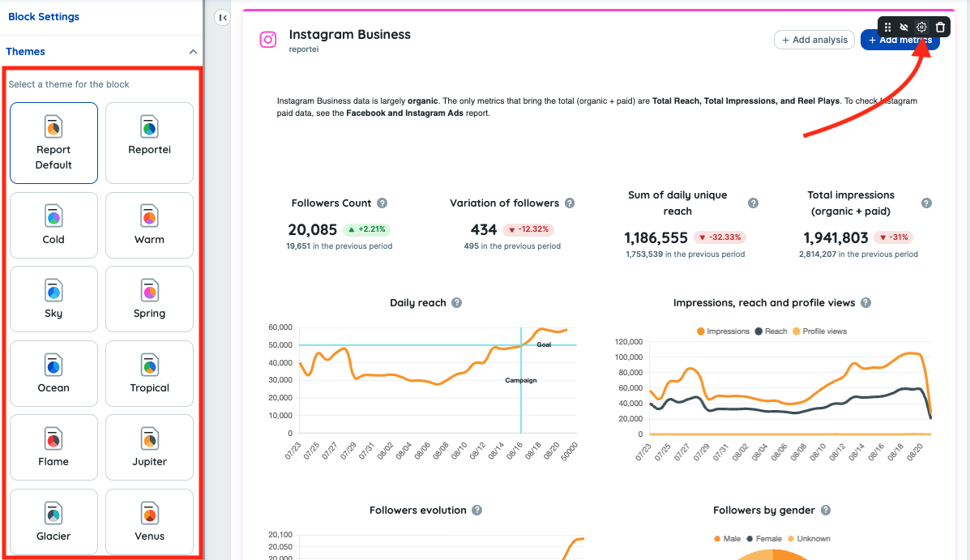Select the Tropical color theme
This screenshot has width=970, height=560.
pyautogui.click(x=149, y=374)
